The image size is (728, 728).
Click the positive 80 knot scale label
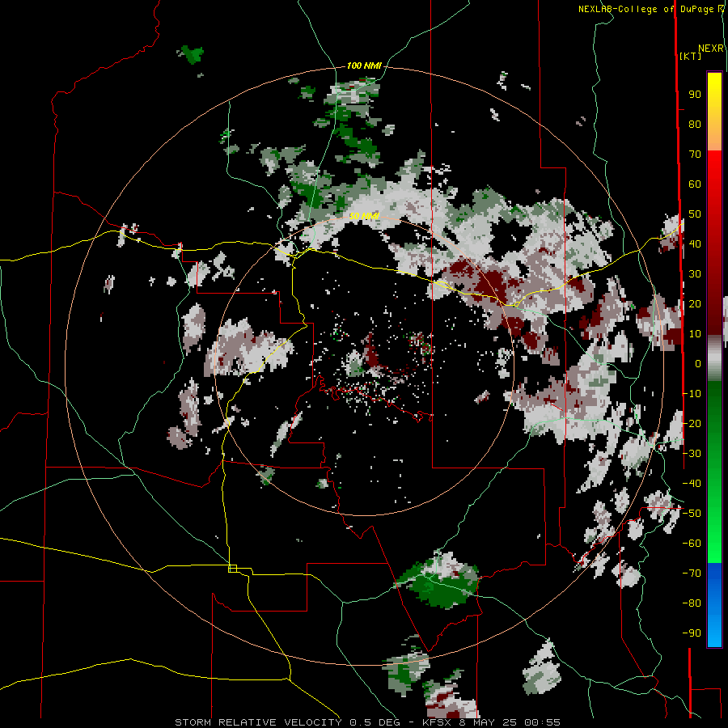pos(695,125)
